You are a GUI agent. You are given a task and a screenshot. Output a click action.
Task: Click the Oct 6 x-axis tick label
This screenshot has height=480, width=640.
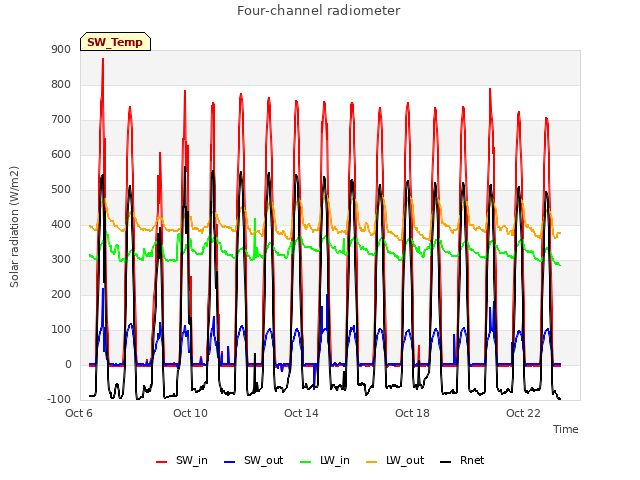79,413
